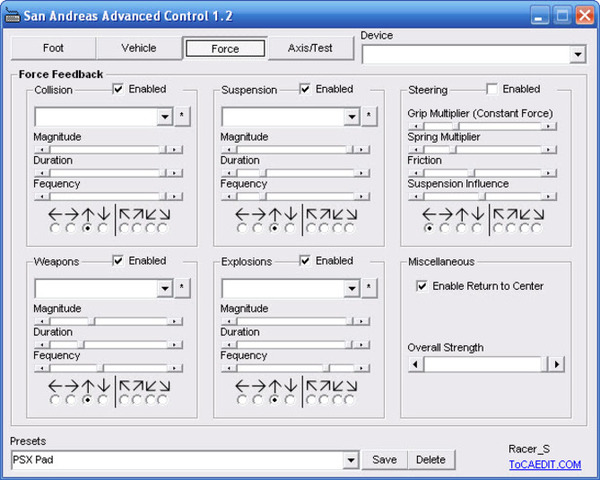
Task: Select up-left diagonal radio in Weapons
Action: 124,400
